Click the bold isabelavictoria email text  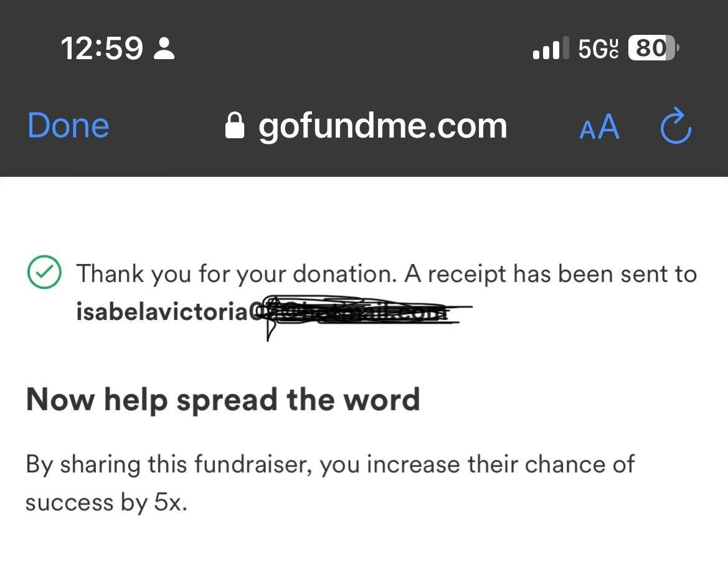162,311
